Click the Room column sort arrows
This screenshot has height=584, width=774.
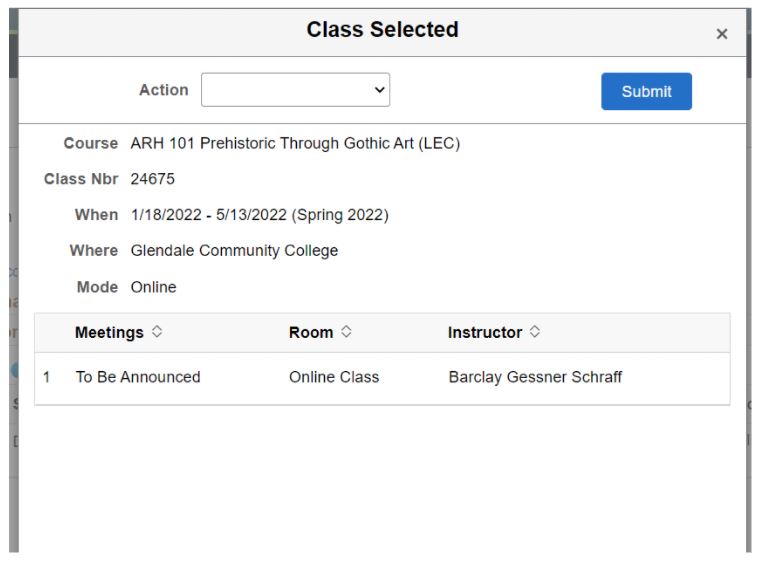point(346,333)
